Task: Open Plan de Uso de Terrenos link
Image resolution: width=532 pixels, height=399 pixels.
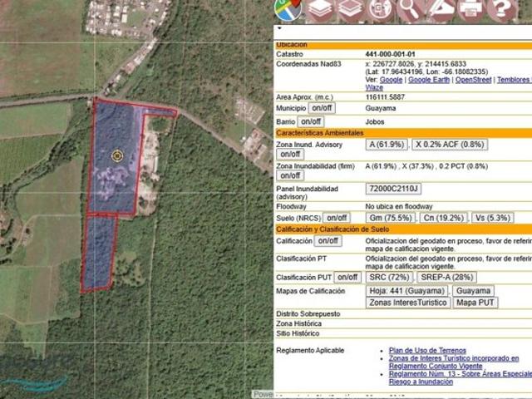Action: pyautogui.click(x=427, y=351)
